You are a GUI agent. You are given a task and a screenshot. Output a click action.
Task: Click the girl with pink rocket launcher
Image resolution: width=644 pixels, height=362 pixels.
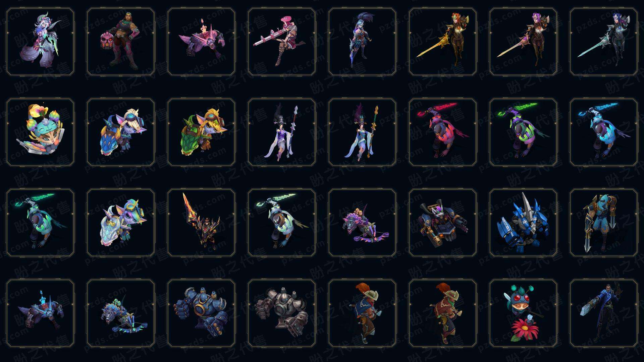282,42
